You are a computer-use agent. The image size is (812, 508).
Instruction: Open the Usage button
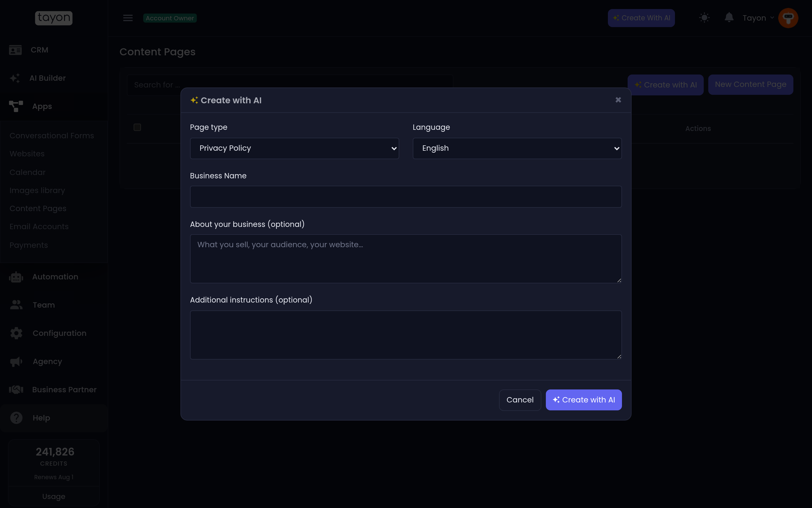[54, 496]
